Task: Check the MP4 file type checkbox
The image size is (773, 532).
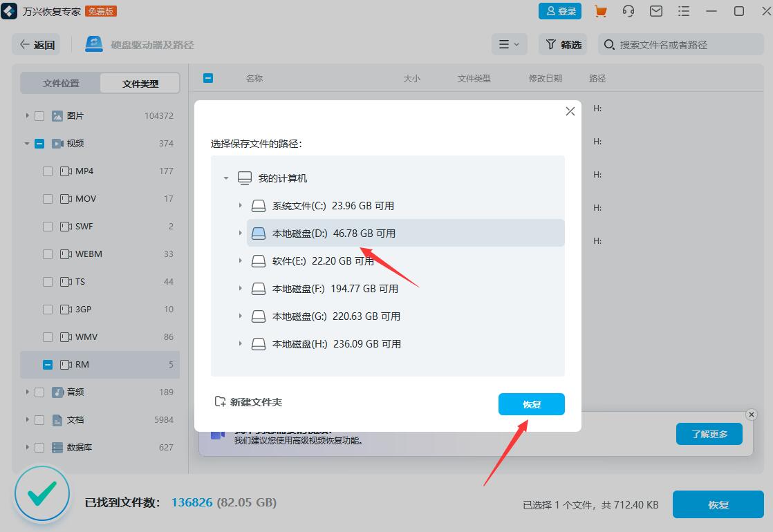Action: point(48,171)
